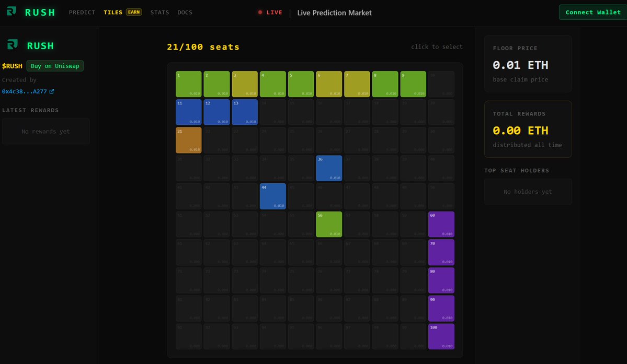627x364 pixels.
Task: Click the 'No holders yet' box
Action: coord(528,192)
